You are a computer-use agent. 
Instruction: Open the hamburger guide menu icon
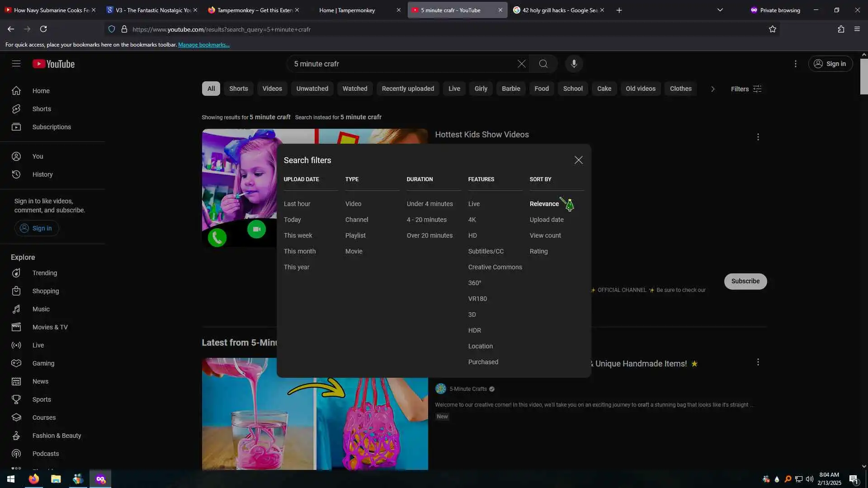pos(16,64)
